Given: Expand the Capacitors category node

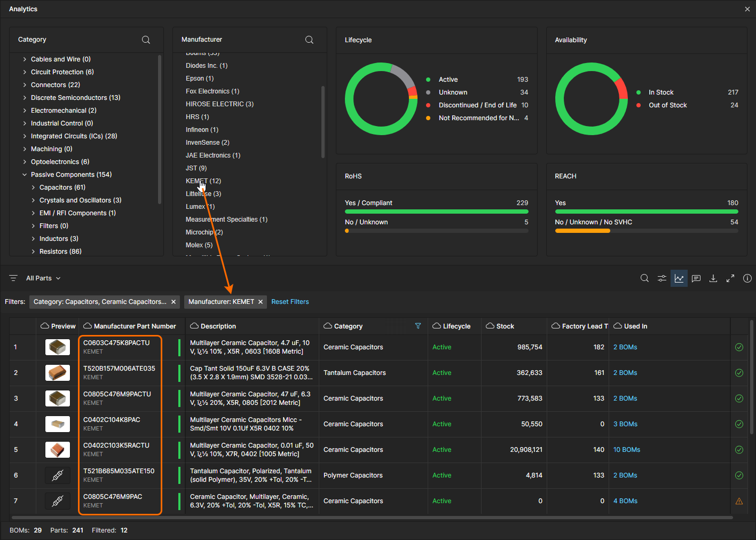Looking at the screenshot, I should coord(33,187).
